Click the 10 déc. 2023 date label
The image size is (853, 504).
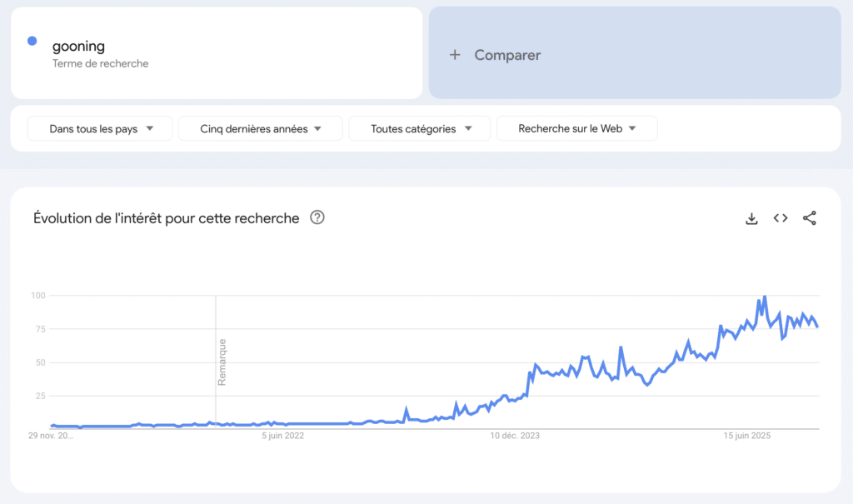(x=515, y=435)
